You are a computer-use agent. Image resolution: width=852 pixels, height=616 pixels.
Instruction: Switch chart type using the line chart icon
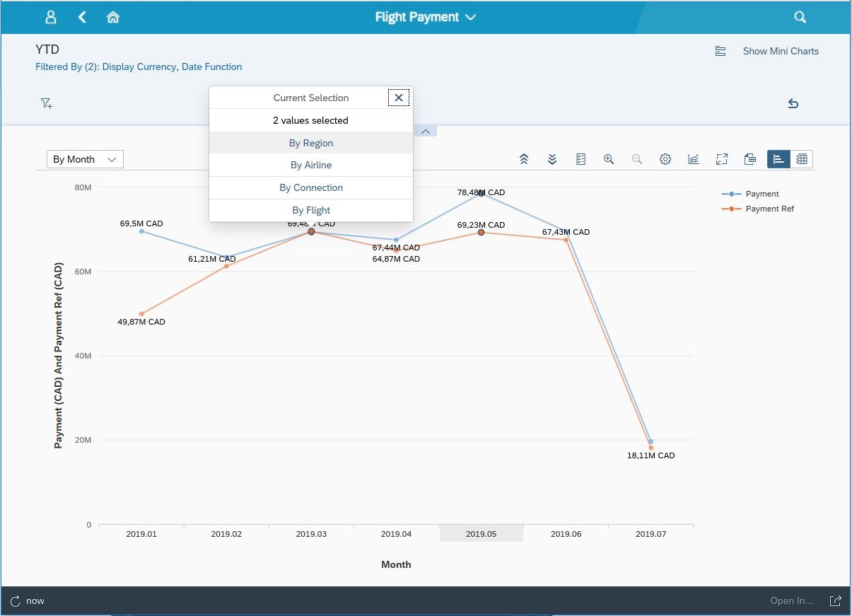694,158
